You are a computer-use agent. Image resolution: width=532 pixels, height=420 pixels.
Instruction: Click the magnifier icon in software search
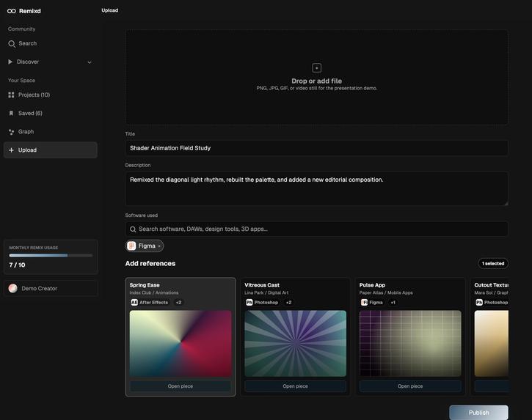point(133,229)
